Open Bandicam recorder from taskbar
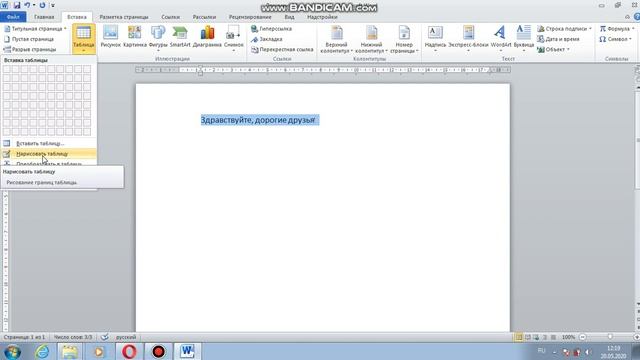Screen dimensions: 640x360 (x=158, y=351)
